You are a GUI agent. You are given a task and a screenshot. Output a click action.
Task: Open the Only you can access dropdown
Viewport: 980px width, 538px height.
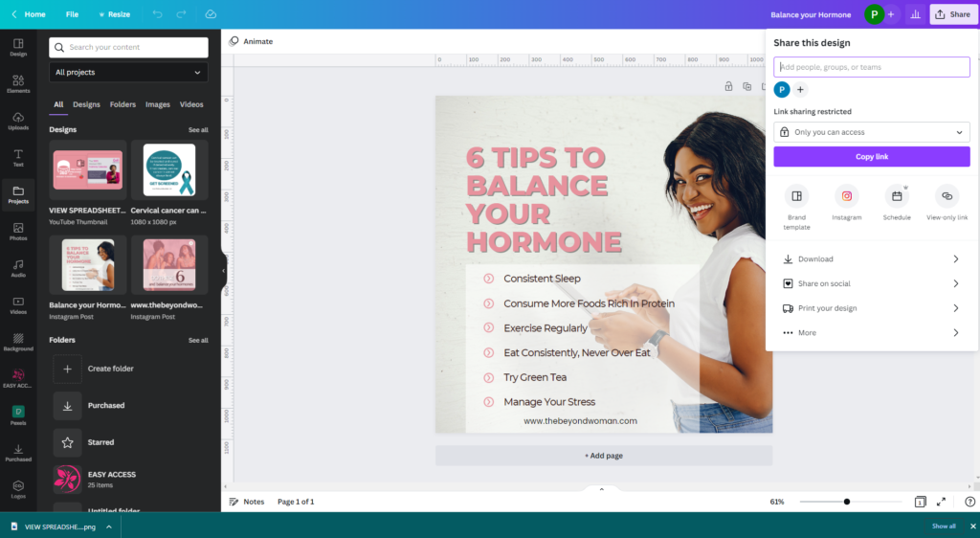871,132
